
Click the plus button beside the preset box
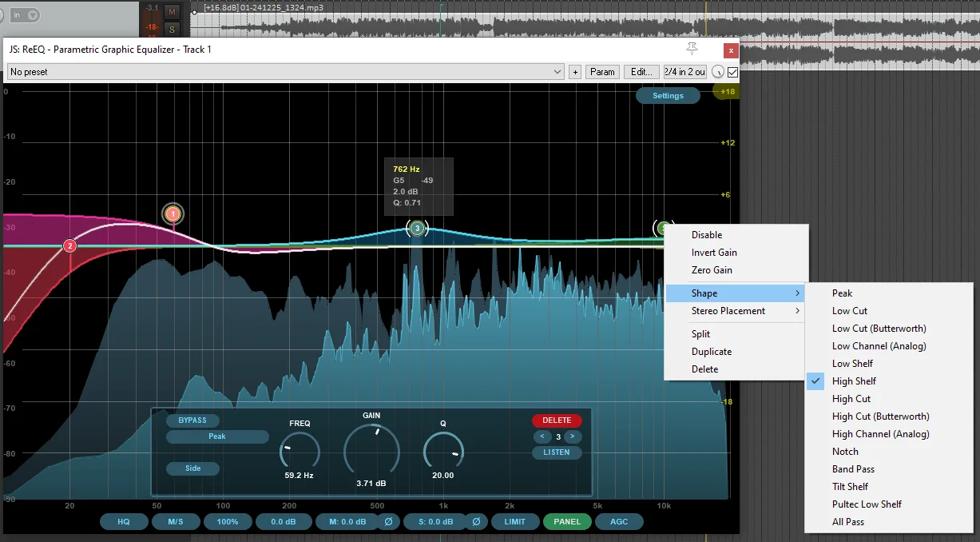pos(575,72)
